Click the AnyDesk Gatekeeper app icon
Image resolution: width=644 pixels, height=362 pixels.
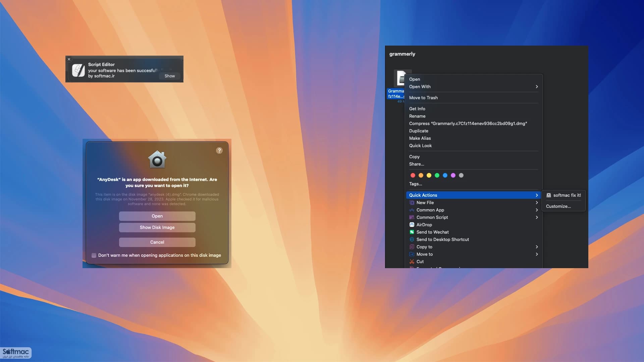(157, 160)
